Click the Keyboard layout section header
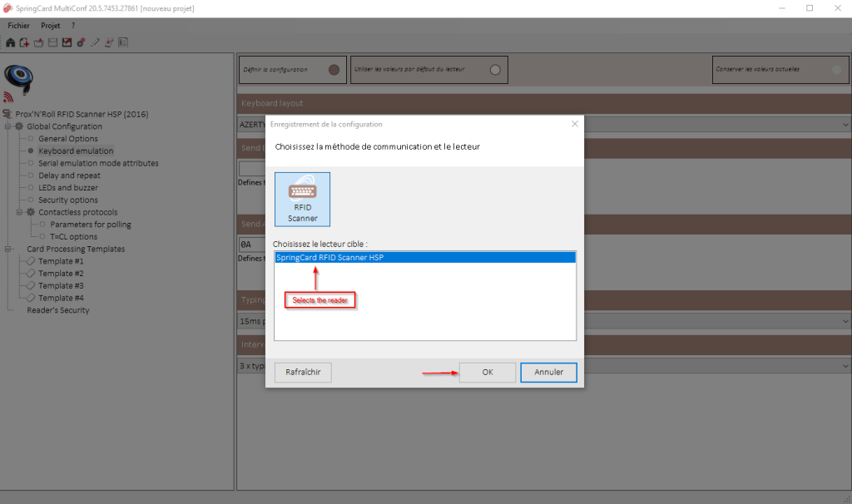Viewport: 852px width, 504px height. [544, 103]
